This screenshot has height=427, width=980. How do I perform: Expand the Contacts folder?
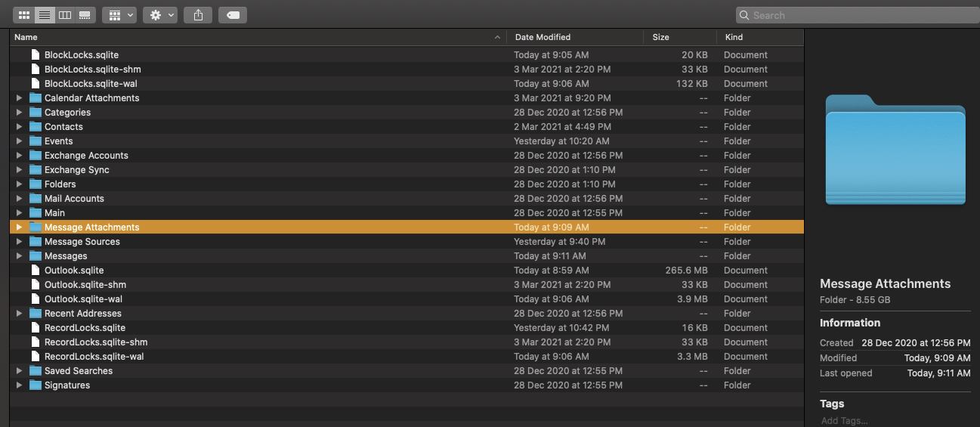20,127
